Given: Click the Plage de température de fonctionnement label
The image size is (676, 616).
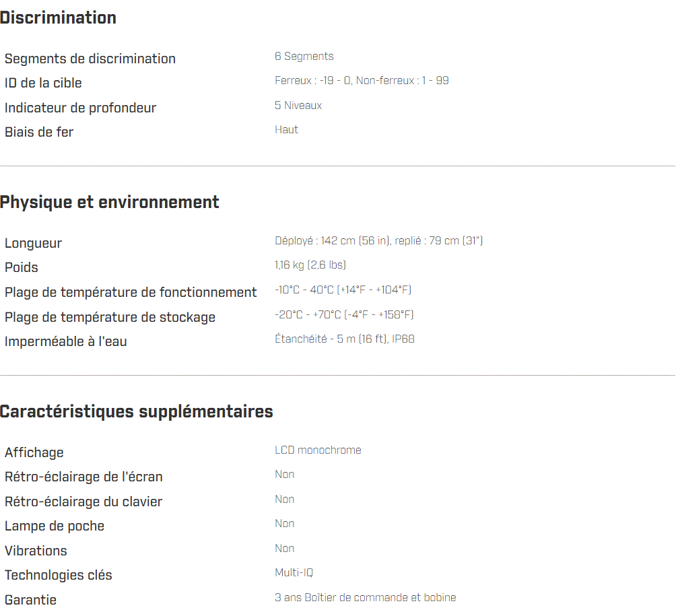Looking at the screenshot, I should (131, 292).
